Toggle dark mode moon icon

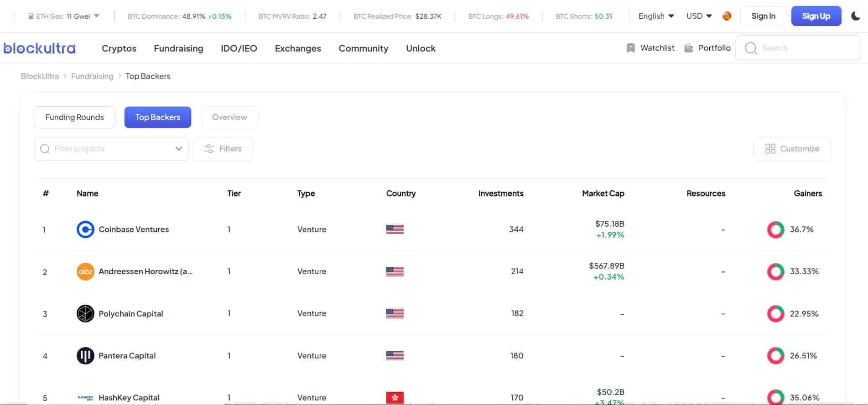pyautogui.click(x=856, y=16)
